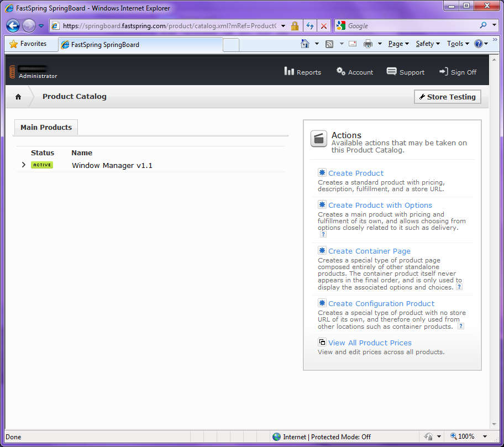
Task: Click the security lock icon in address bar
Action: point(295,26)
